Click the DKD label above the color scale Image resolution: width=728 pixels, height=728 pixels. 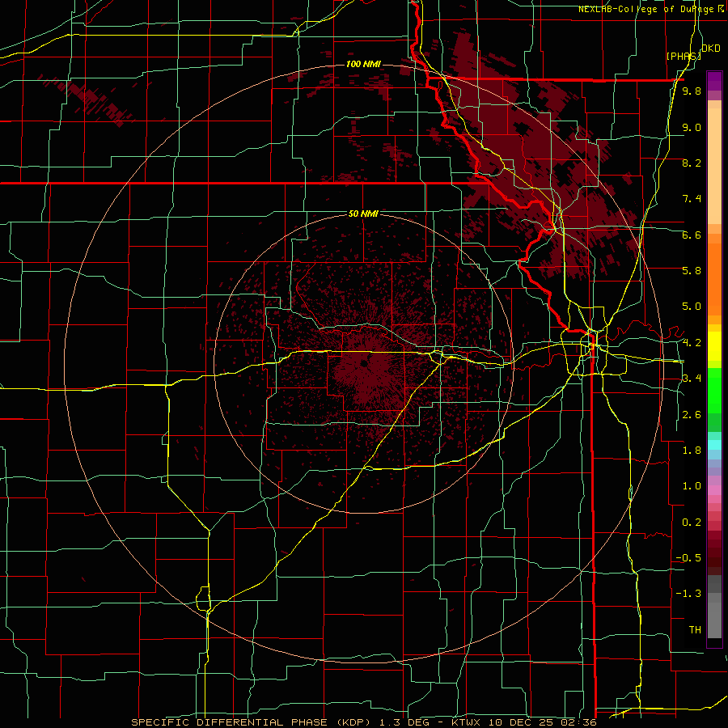click(711, 49)
